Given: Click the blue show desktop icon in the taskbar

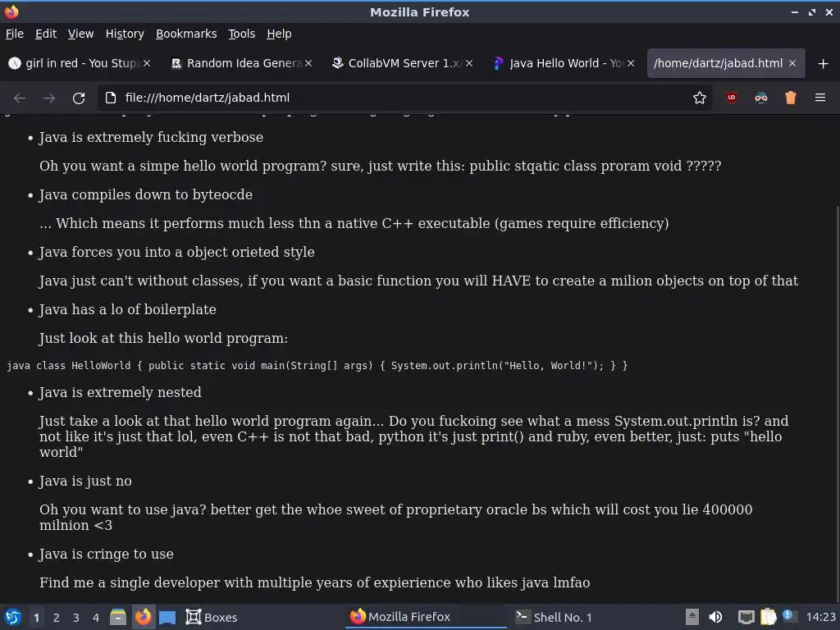Looking at the screenshot, I should pyautogui.click(x=167, y=617).
